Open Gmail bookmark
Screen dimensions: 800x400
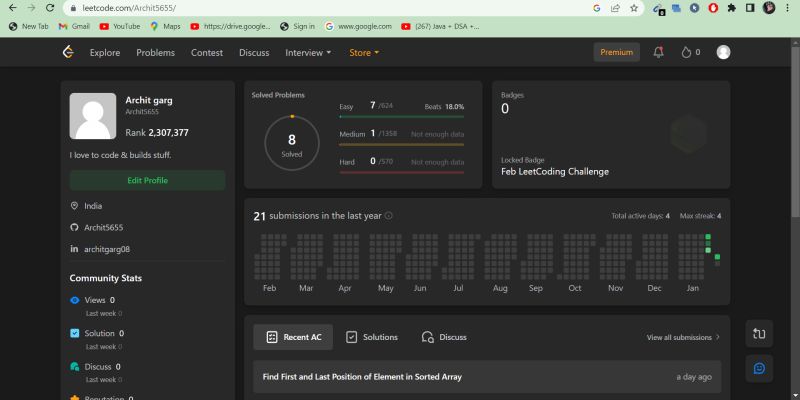[74, 26]
